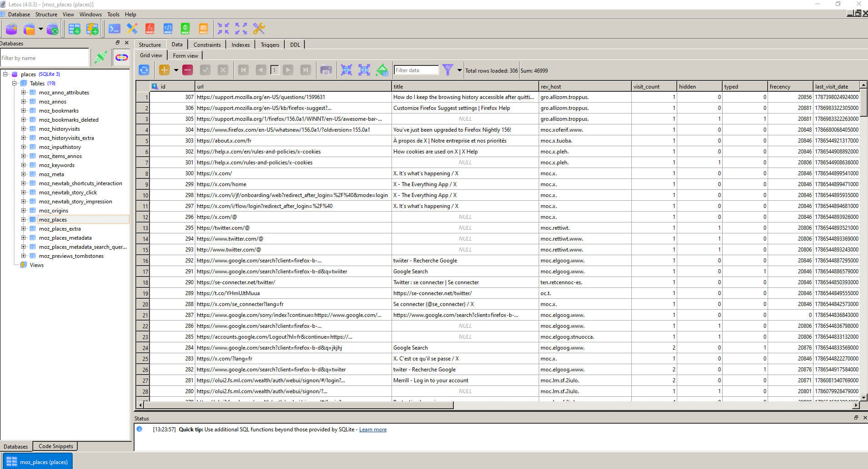Image resolution: width=868 pixels, height=469 pixels.
Task: Float the Databases panel with its undock button
Action: click(118, 43)
